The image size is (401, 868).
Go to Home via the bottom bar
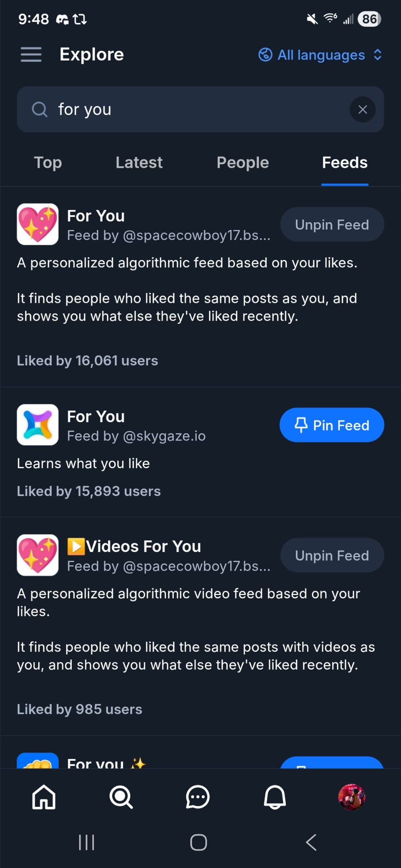point(44,797)
